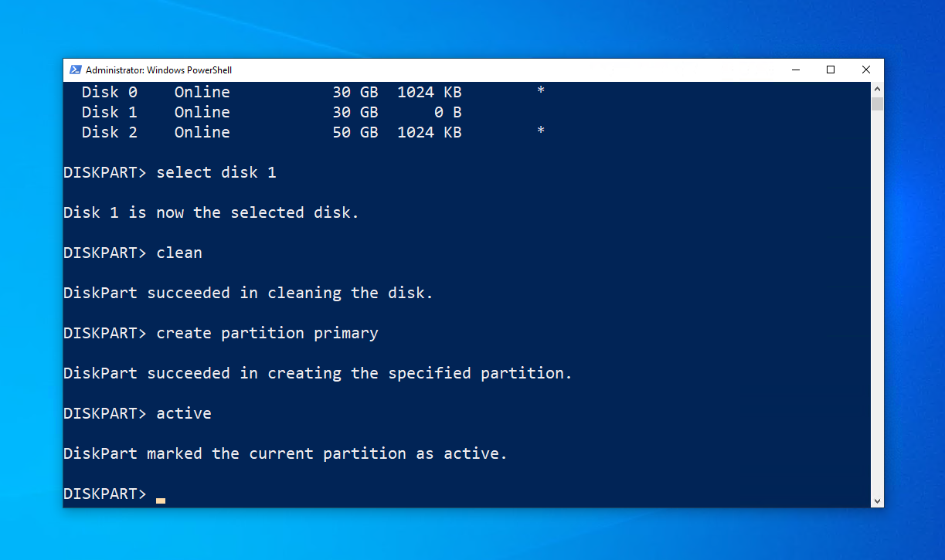Close the Windows PowerShell window
Screen dimensions: 945x560
tap(865, 70)
